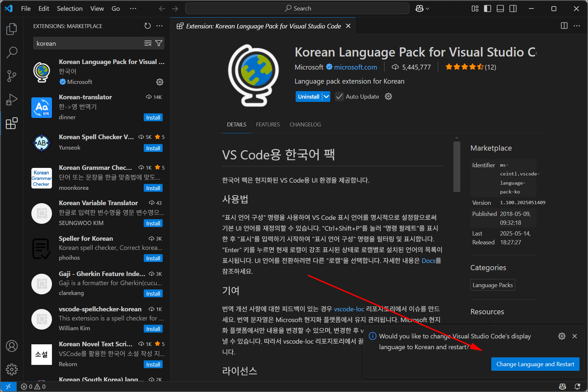Go back with the navigation arrow

pos(162,8)
